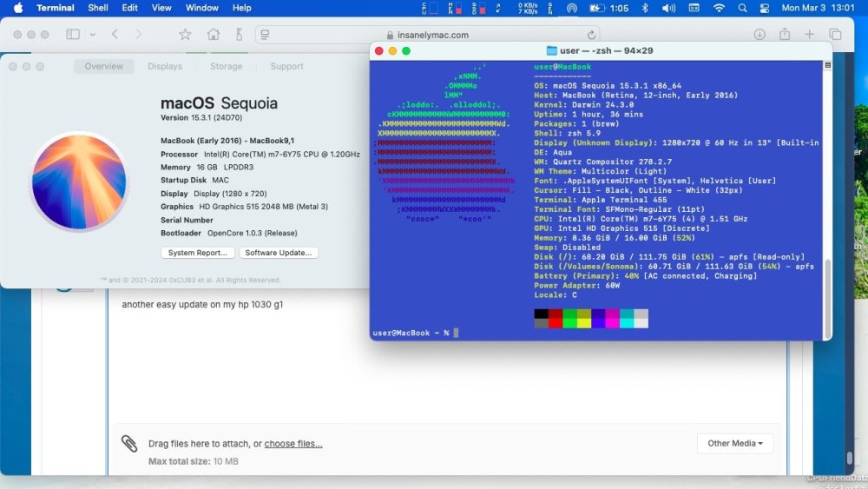The width and height of the screenshot is (868, 489).
Task: Open the Window menu
Action: tap(201, 8)
